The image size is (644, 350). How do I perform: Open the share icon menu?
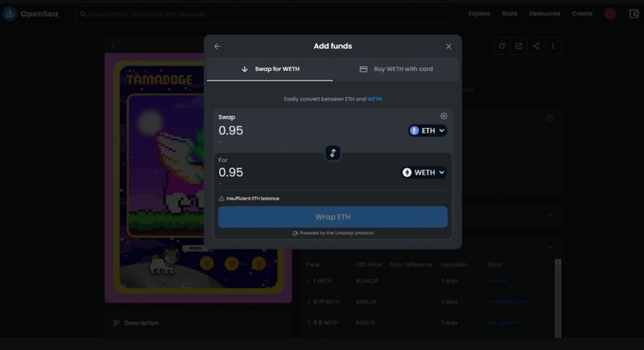(536, 46)
